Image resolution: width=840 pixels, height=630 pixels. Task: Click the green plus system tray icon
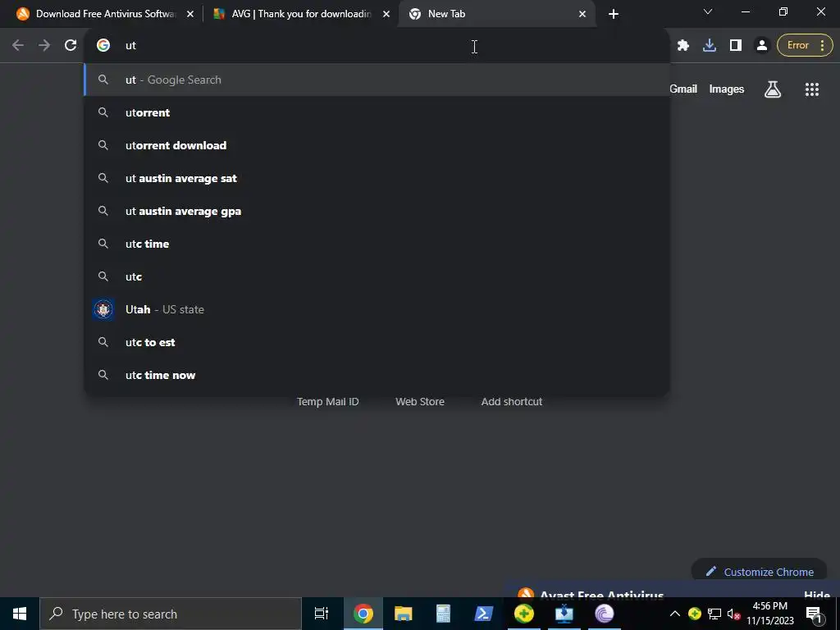[x=695, y=614]
